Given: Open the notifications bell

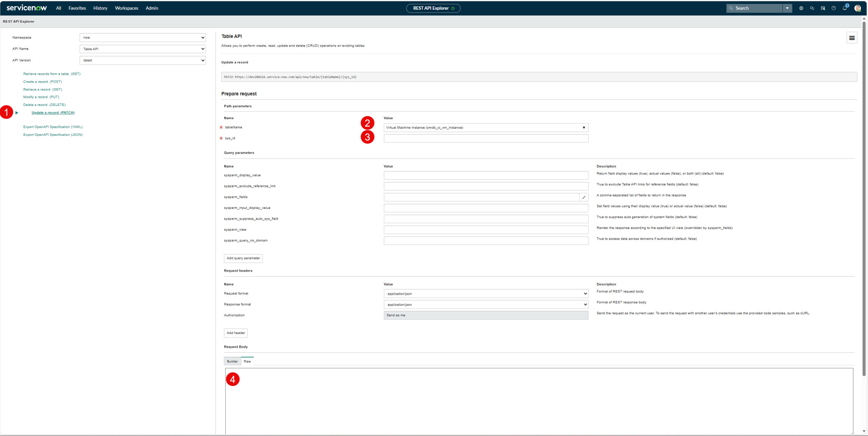Looking at the screenshot, I should point(845,8).
